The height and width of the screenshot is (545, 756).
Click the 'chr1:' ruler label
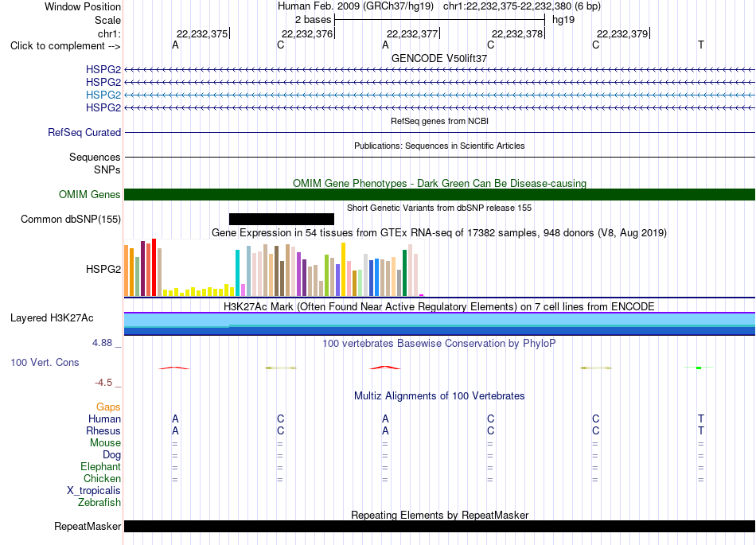click(109, 33)
